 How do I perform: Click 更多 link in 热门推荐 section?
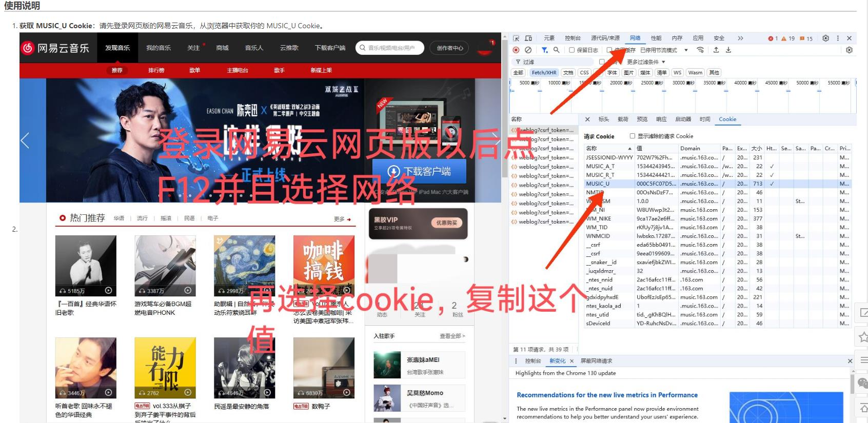[342, 219]
